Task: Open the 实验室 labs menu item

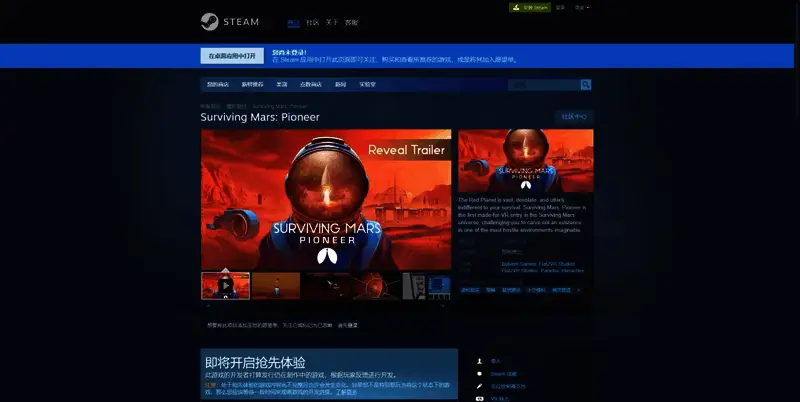Action: tap(367, 85)
